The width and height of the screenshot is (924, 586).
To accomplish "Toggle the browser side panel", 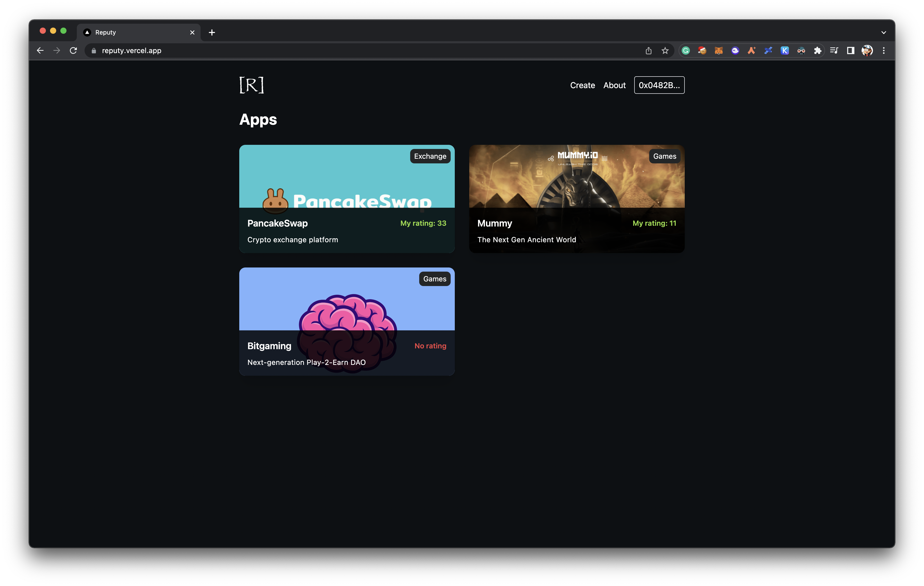I will (850, 51).
